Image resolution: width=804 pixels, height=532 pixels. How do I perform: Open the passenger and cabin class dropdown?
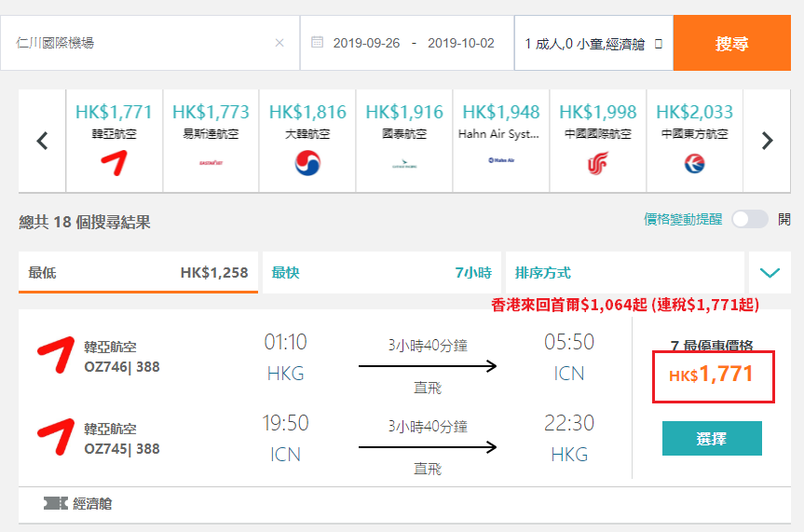click(593, 43)
